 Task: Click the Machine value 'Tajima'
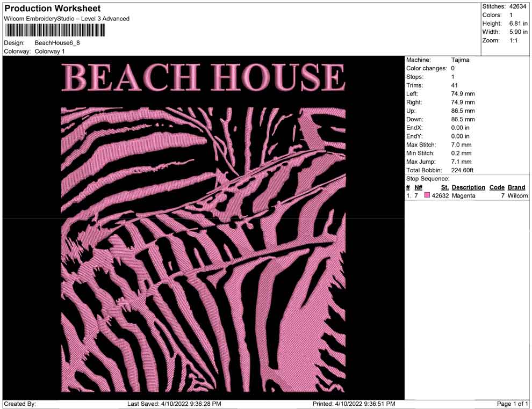click(460, 60)
